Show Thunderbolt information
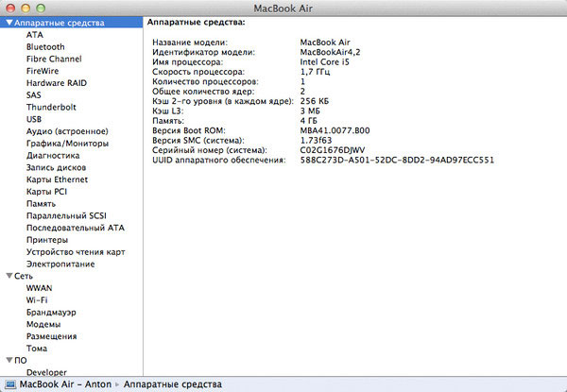The height and width of the screenshot is (392, 567). tap(51, 107)
